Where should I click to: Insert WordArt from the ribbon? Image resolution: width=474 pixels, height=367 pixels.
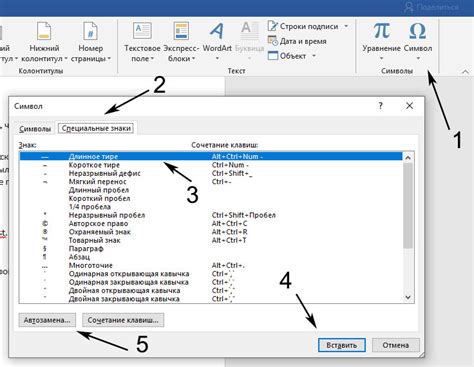tap(217, 40)
